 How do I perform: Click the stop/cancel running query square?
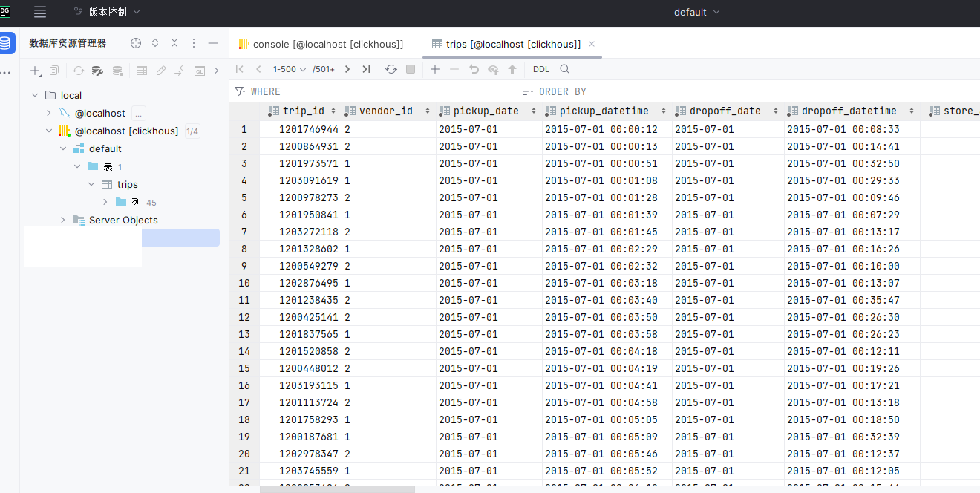pos(411,69)
